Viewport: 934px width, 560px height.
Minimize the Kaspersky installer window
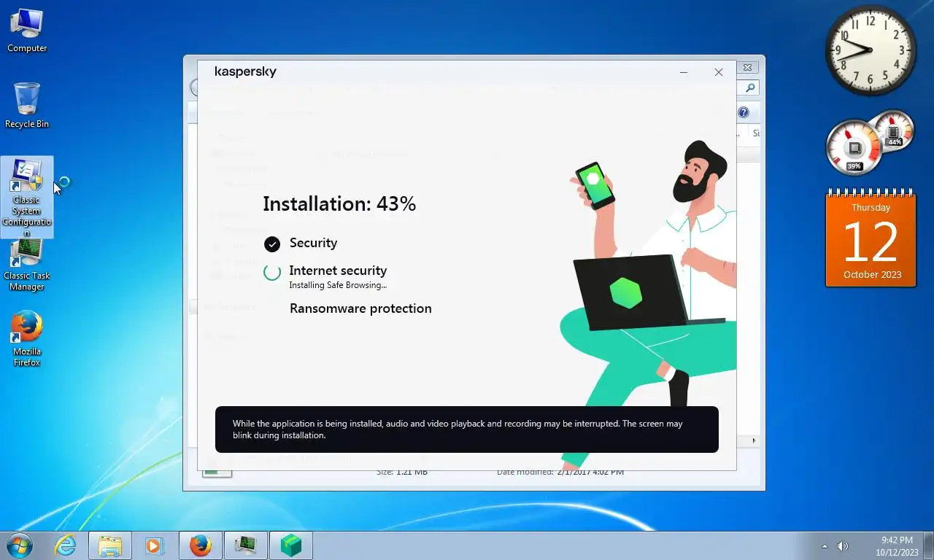[x=684, y=72]
